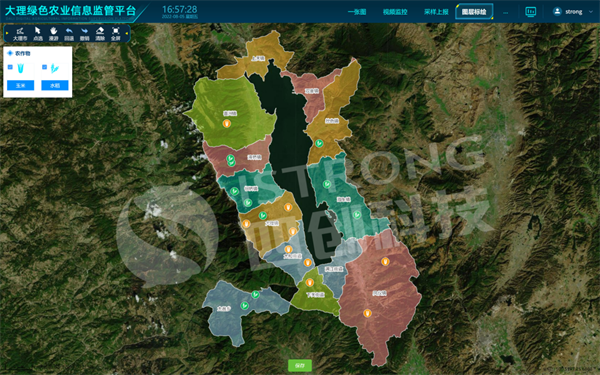Click corn marker above 太和街道 label
The image size is (600, 375).
point(288,249)
